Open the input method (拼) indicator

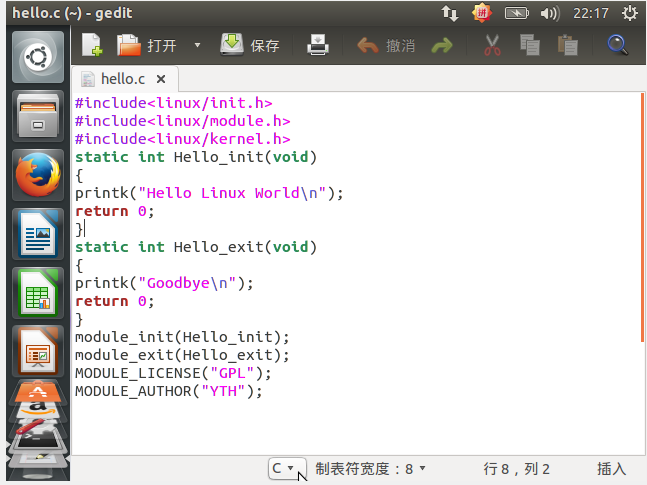coord(482,13)
